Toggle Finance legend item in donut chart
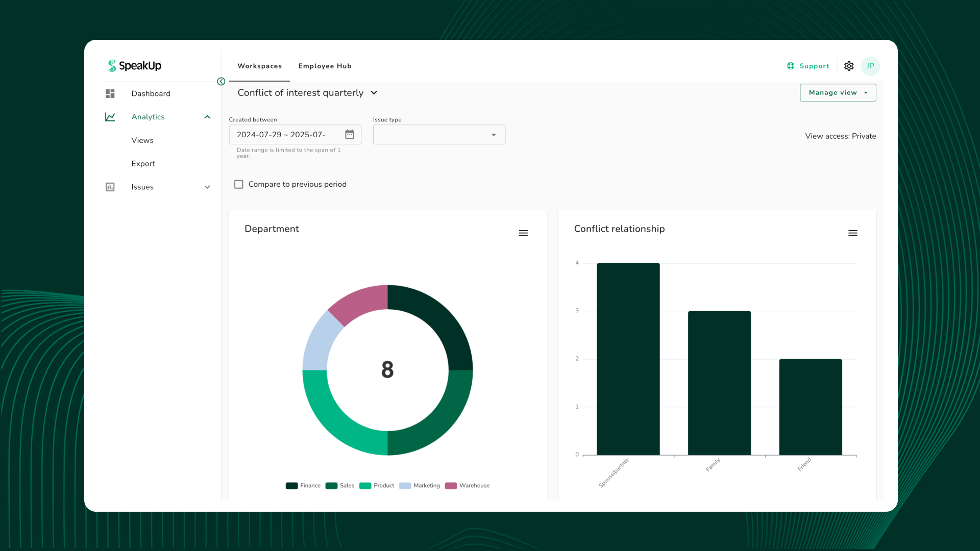 click(x=303, y=486)
